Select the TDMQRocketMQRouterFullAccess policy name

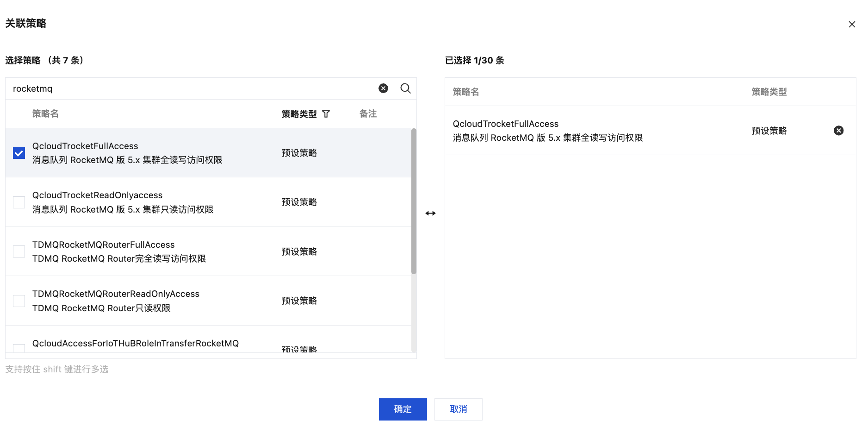[x=104, y=245]
